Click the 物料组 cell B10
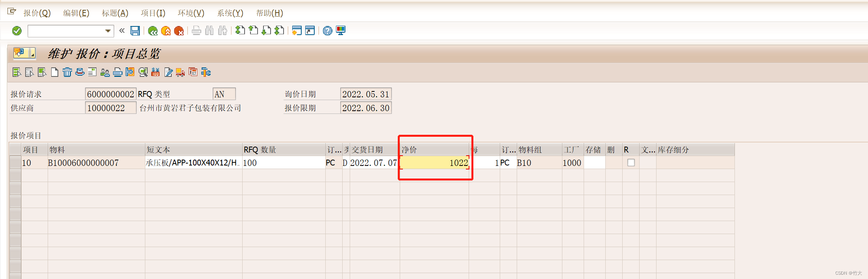The height and width of the screenshot is (279, 868). pyautogui.click(x=539, y=163)
